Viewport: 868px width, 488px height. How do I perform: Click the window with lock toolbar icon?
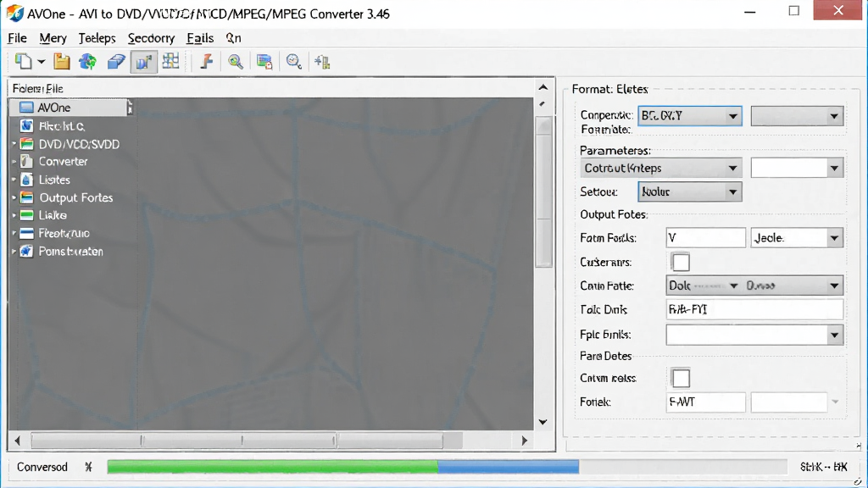pyautogui.click(x=264, y=61)
